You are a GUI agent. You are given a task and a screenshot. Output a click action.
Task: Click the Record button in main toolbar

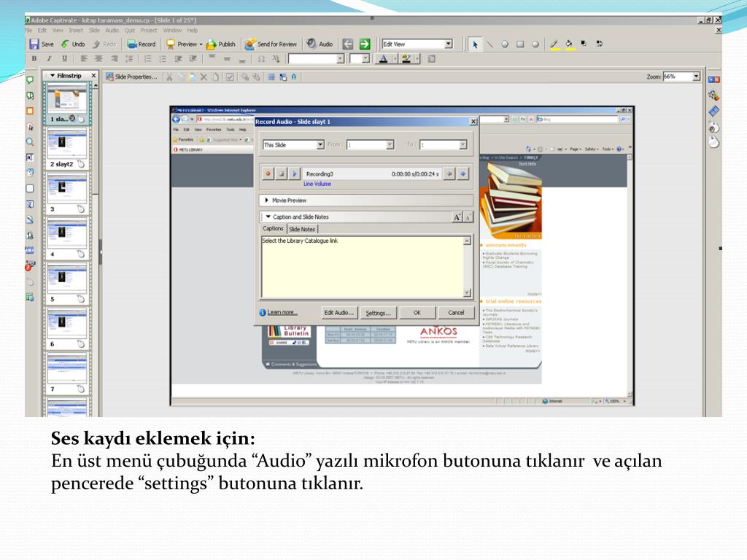pyautogui.click(x=142, y=44)
